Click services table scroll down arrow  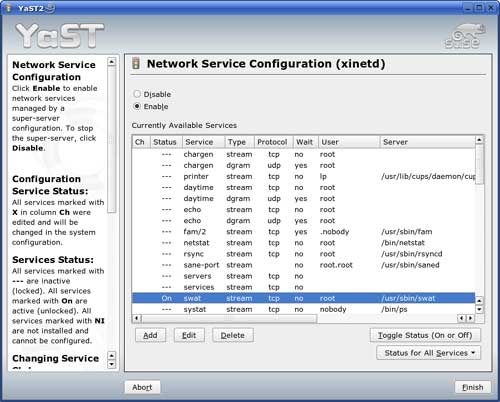[x=479, y=309]
